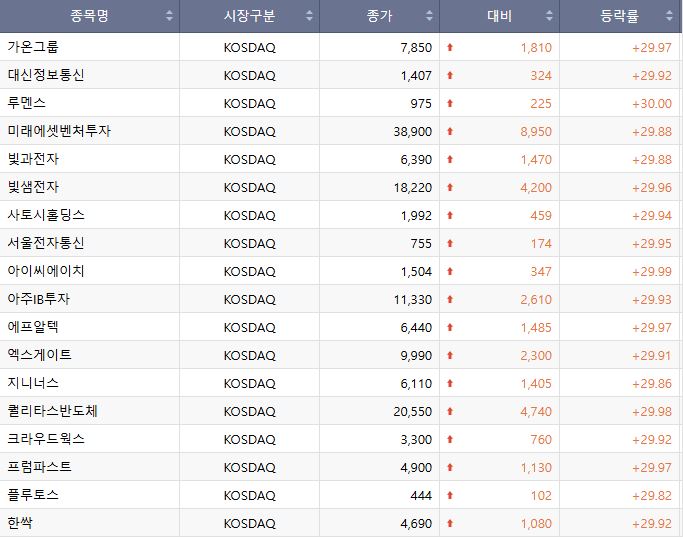Viewport: 683px width, 537px height.
Task: Sort table by 대비 column header
Action: pos(499,16)
